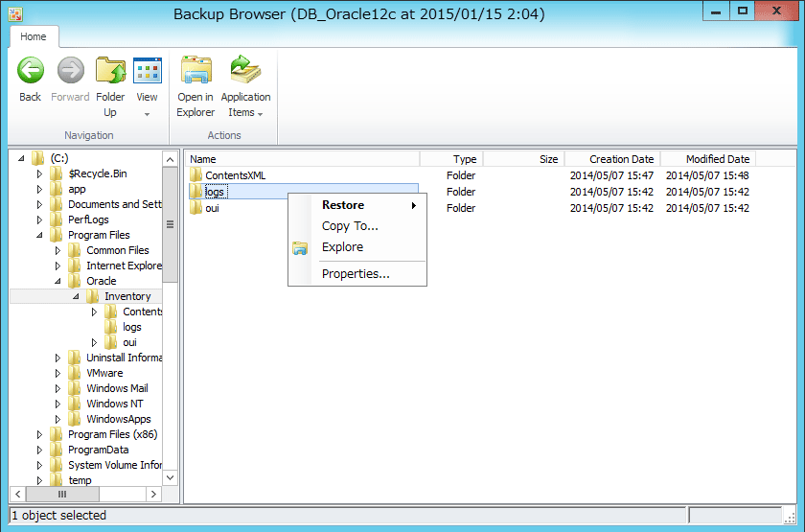Select WindowsApps folder in tree
Viewport: 805px width, 532px height.
(x=119, y=419)
